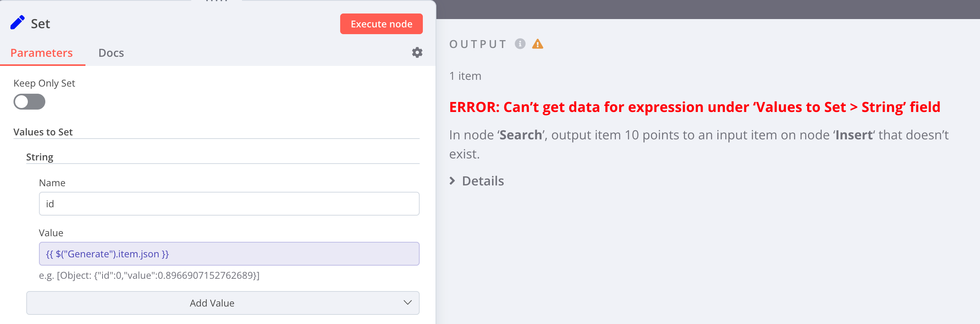The width and height of the screenshot is (980, 324).
Task: Open node settings via gear icon
Action: click(417, 52)
